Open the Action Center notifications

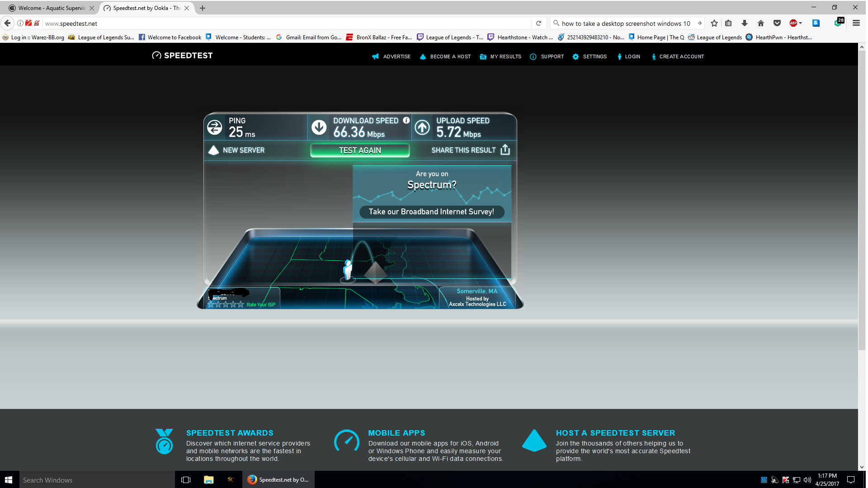(851, 480)
